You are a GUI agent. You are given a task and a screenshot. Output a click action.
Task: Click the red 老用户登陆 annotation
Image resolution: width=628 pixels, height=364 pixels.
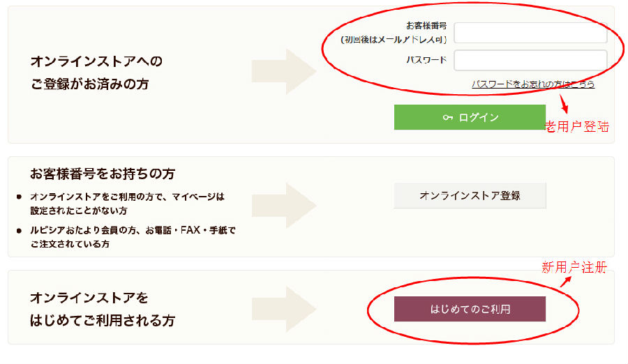[576, 127]
